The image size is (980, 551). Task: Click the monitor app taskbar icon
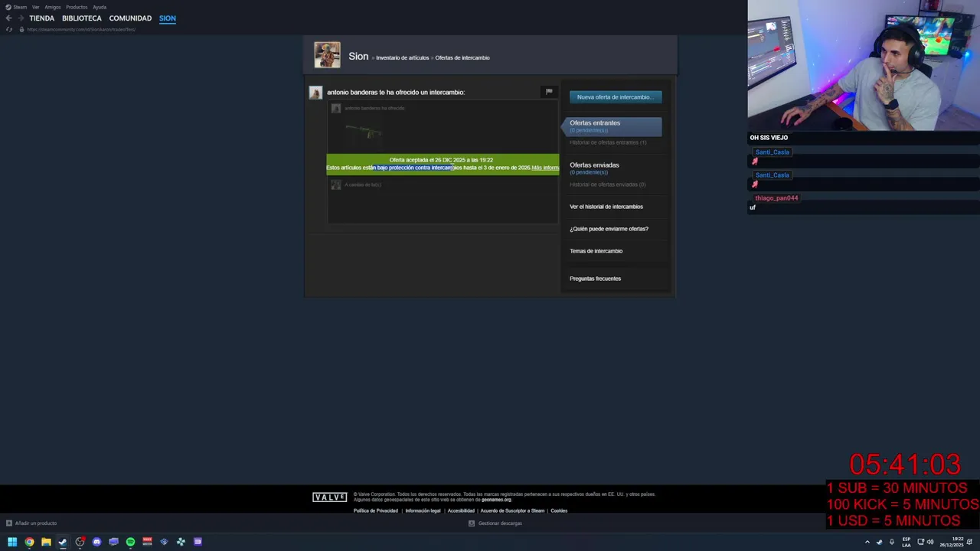113,542
